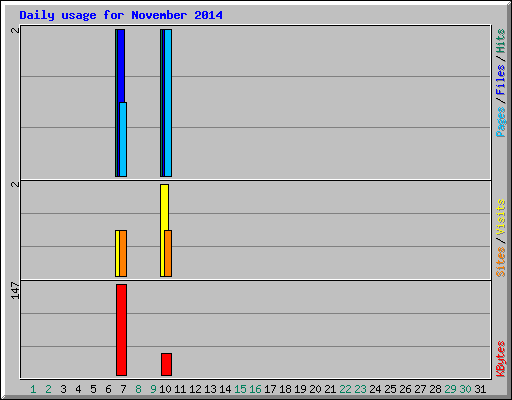
Task: Select the yellow Visits bar for day 10
Action: (x=163, y=207)
